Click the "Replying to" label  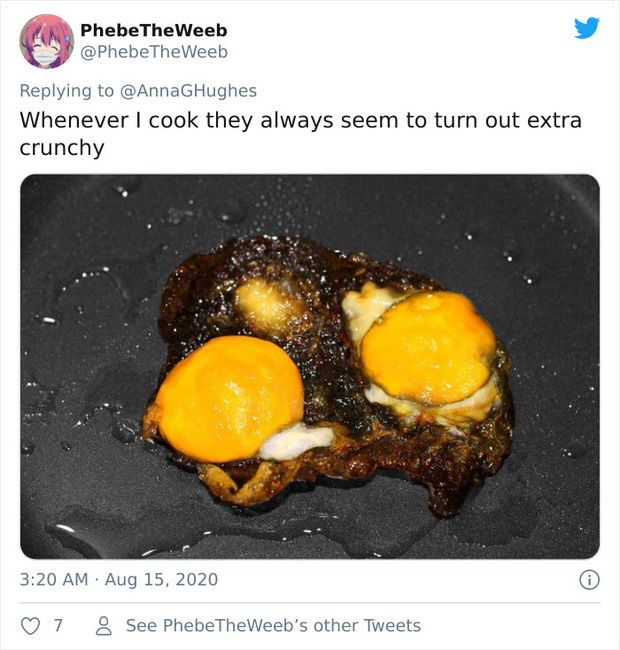tap(66, 91)
